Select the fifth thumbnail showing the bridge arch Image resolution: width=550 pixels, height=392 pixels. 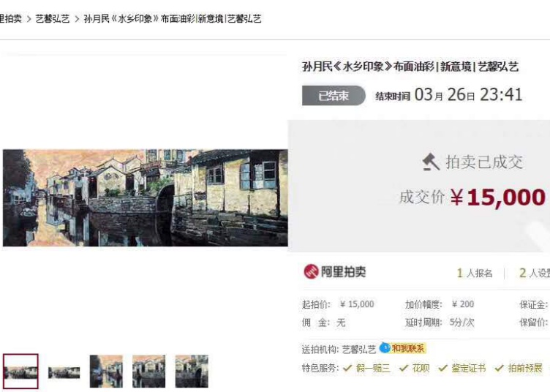click(x=192, y=372)
